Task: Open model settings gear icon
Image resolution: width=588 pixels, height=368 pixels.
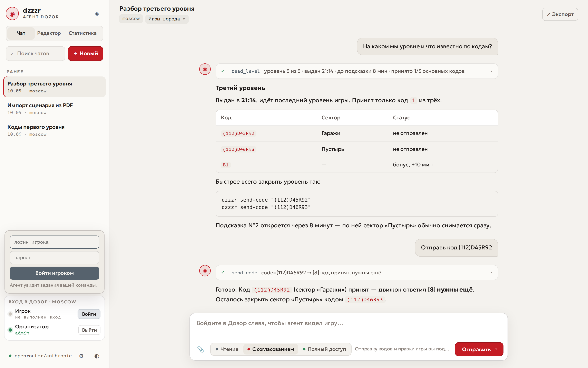Action: click(81, 356)
